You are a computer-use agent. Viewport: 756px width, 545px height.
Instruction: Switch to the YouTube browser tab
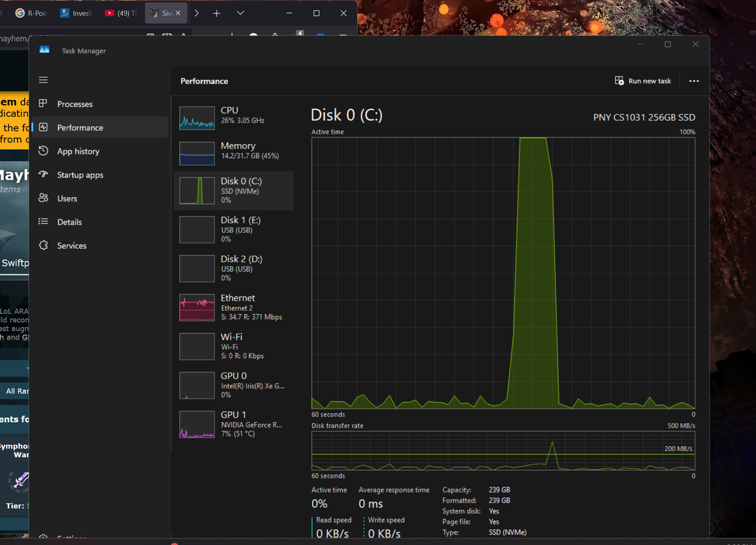click(120, 13)
